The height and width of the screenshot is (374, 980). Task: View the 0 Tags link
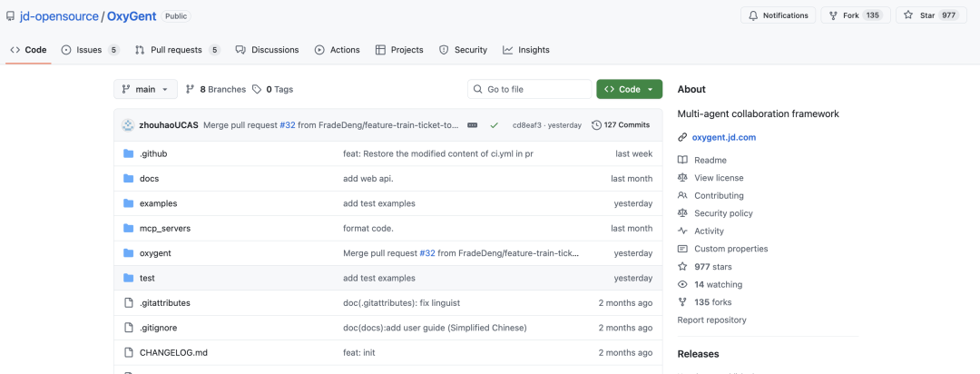272,90
